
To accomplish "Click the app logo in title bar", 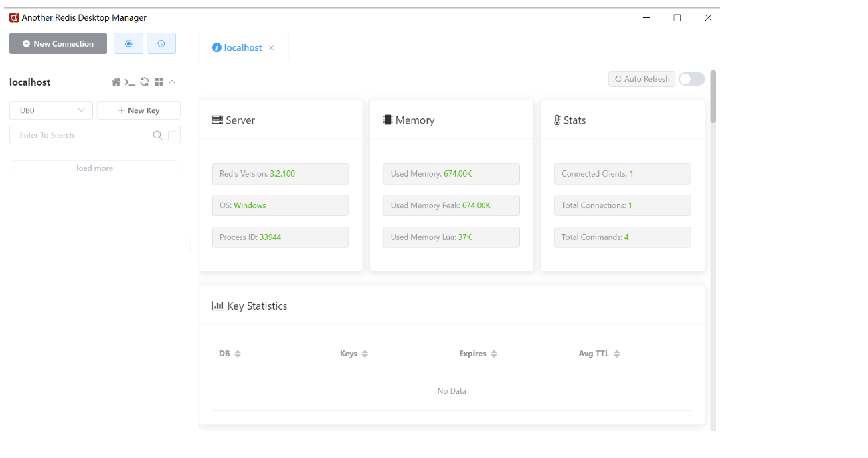I will 14,18.
